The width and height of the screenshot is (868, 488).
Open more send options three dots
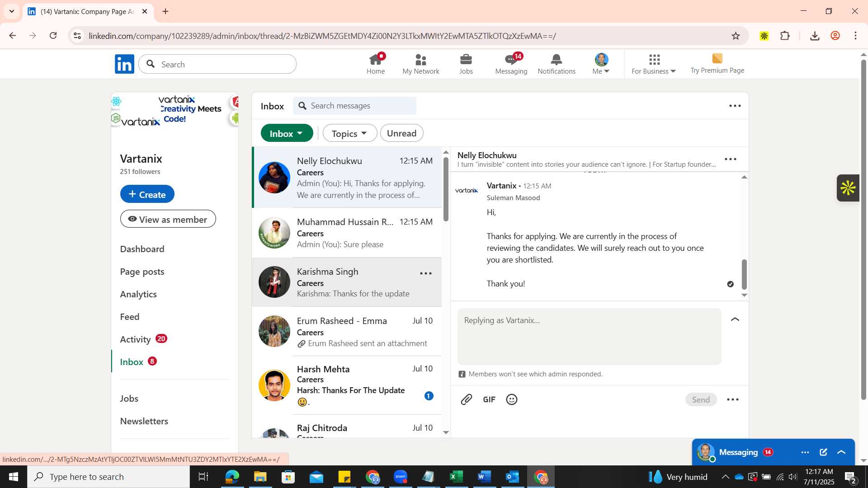[x=733, y=399]
